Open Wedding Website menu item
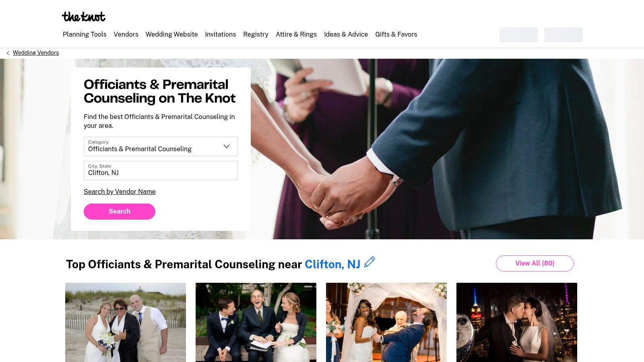The width and height of the screenshot is (644, 362). [171, 35]
